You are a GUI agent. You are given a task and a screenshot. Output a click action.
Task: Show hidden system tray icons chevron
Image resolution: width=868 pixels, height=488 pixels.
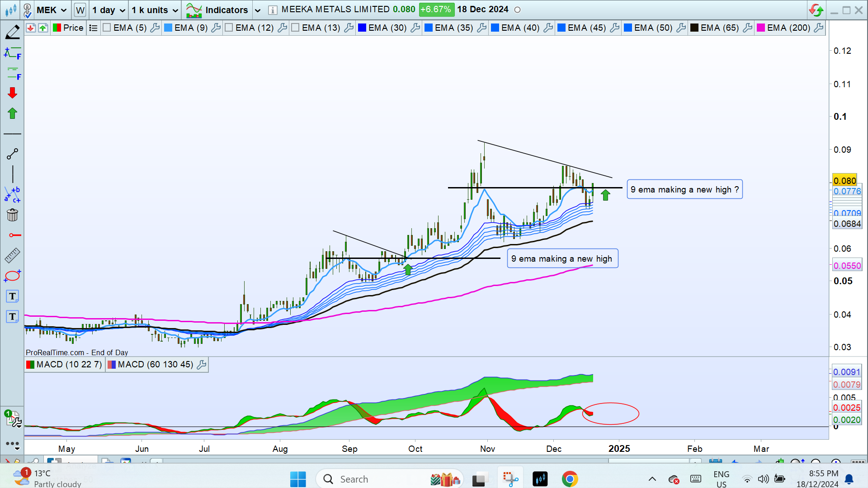tap(652, 479)
